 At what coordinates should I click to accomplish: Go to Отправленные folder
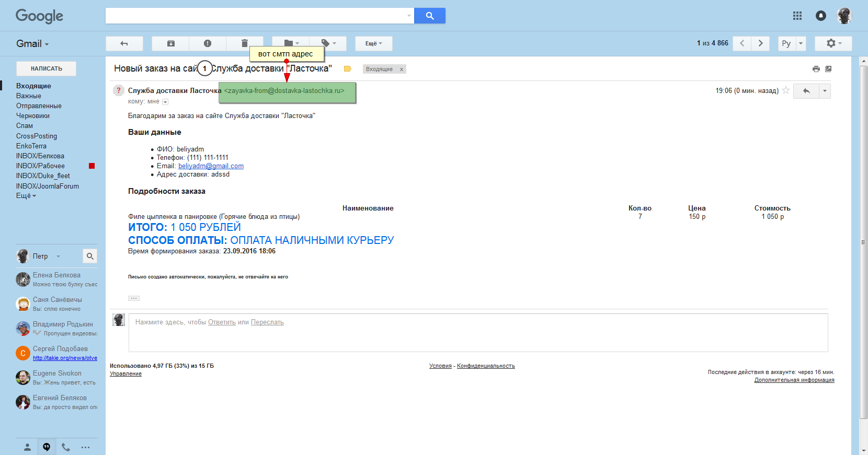coord(39,106)
